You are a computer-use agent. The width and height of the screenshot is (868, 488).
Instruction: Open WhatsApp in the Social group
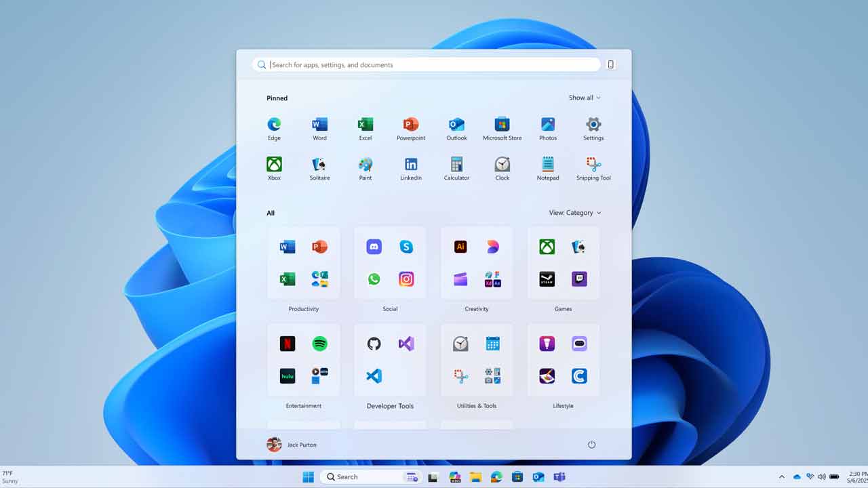click(x=374, y=279)
